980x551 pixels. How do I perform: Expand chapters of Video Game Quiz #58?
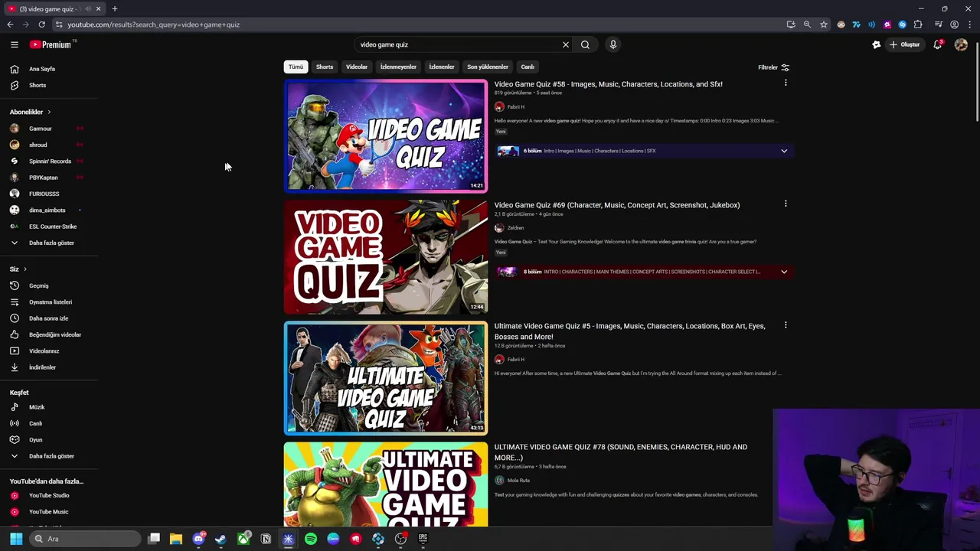point(784,151)
